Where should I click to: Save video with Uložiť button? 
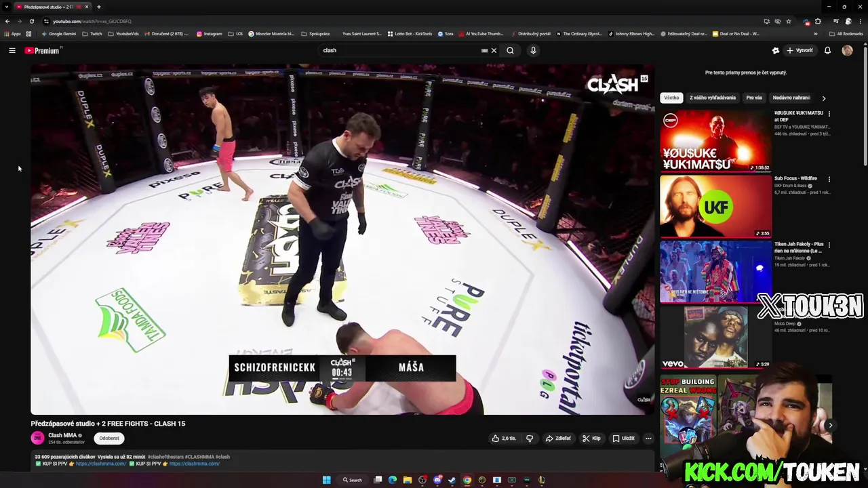(x=624, y=439)
